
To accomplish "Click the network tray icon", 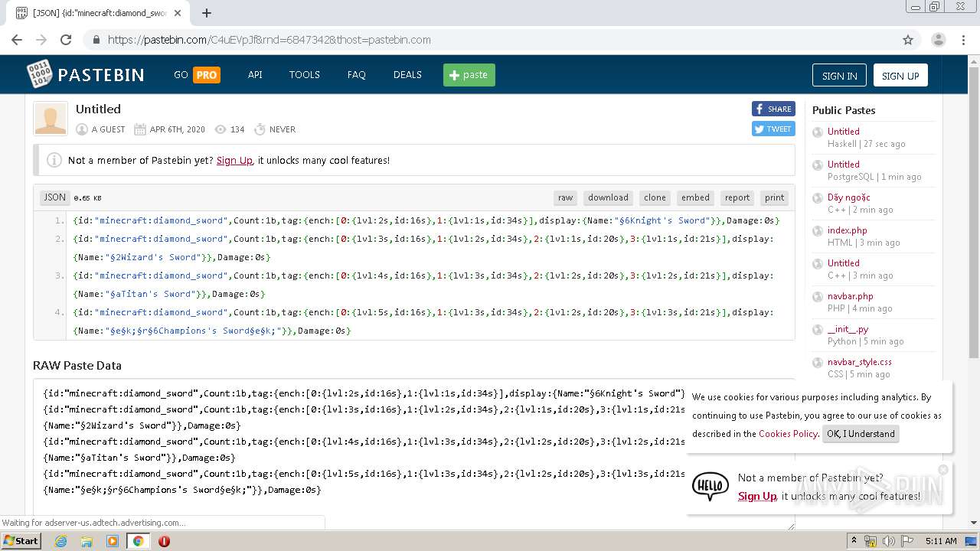I will tap(871, 541).
